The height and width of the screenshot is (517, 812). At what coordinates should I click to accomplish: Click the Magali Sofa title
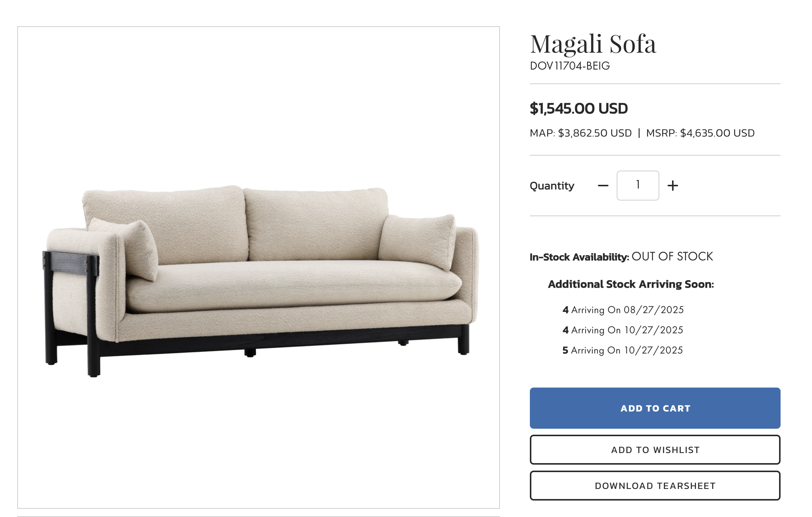(593, 45)
